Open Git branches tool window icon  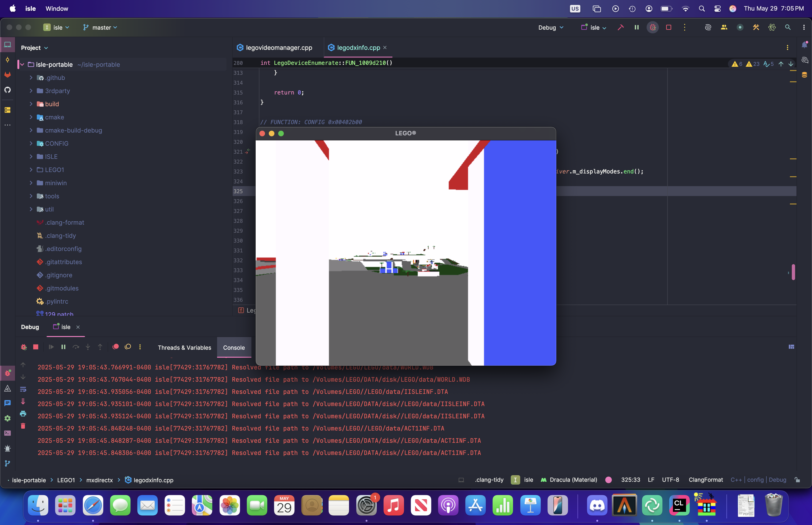8,463
